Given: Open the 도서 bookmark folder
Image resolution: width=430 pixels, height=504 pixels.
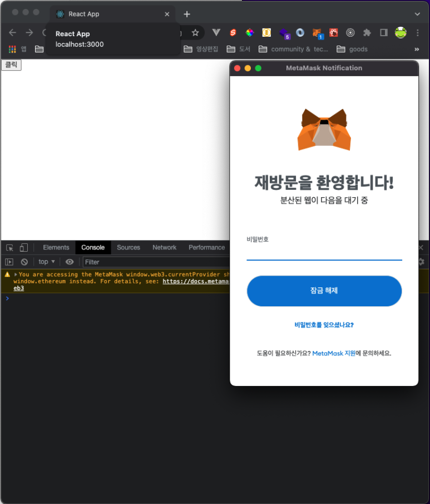Looking at the screenshot, I should [x=238, y=49].
